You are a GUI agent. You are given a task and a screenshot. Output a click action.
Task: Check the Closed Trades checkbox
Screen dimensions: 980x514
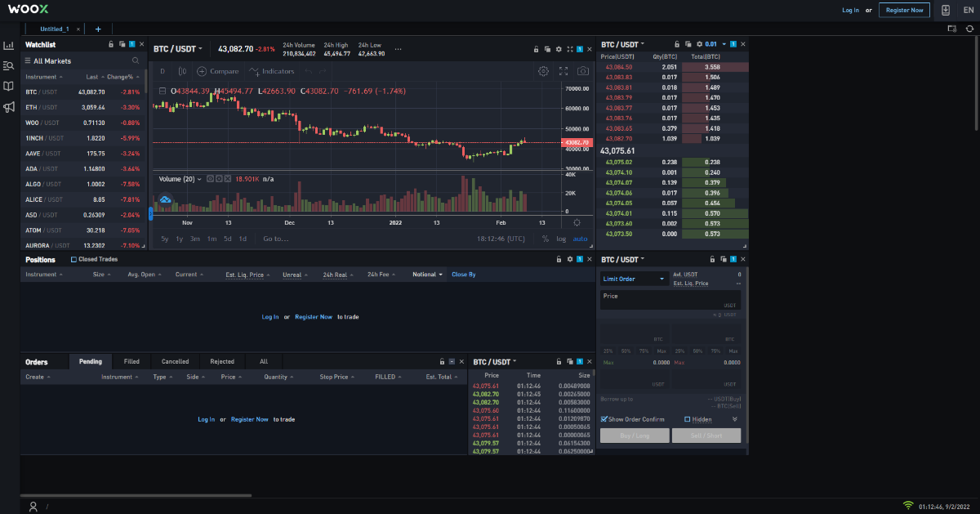(73, 259)
